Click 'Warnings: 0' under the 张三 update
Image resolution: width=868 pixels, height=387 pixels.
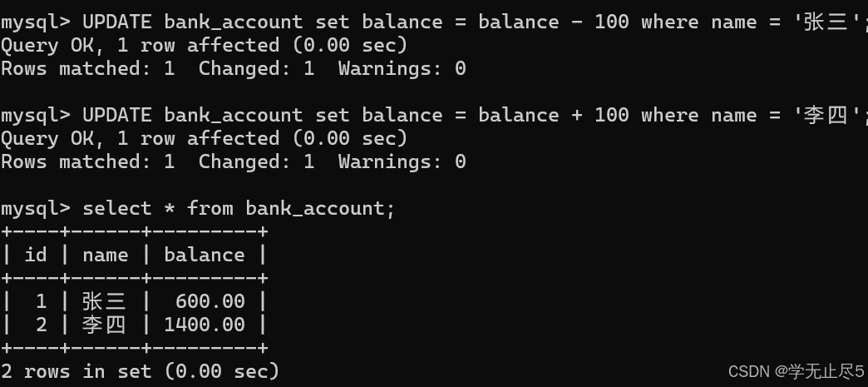pos(402,68)
